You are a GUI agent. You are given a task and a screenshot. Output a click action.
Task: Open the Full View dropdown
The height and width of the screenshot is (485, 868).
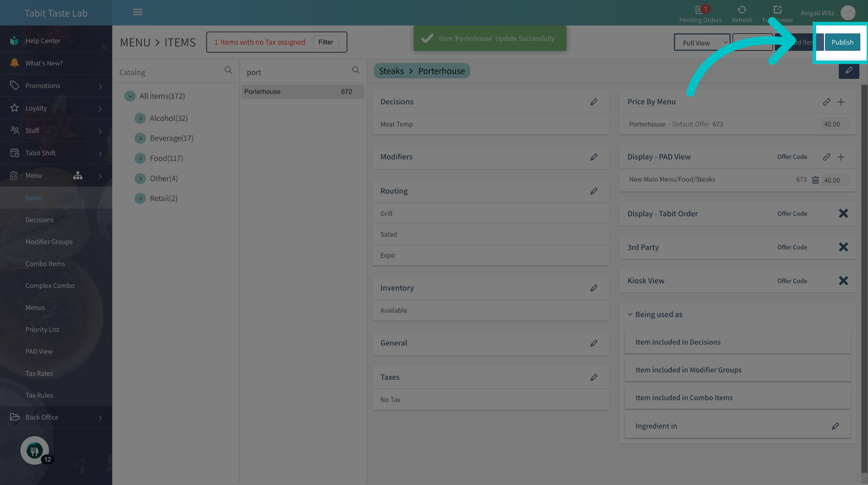coord(702,42)
